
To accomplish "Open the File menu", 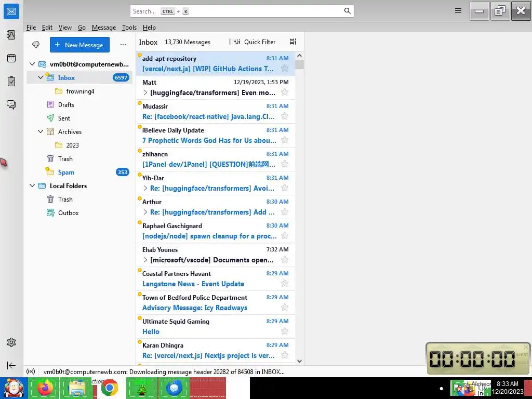I will [31, 28].
